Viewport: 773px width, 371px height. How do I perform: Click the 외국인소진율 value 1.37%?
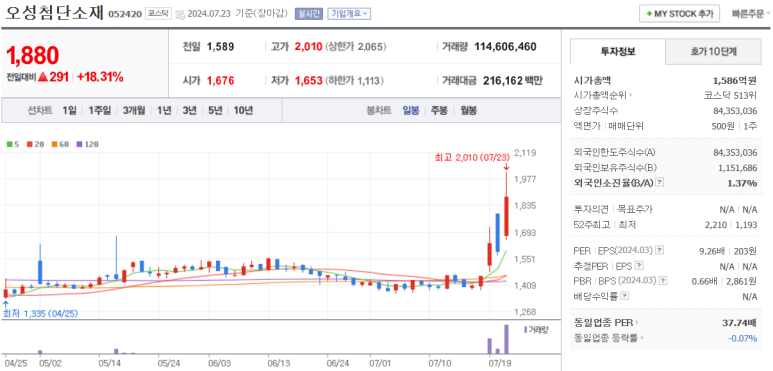pos(743,183)
